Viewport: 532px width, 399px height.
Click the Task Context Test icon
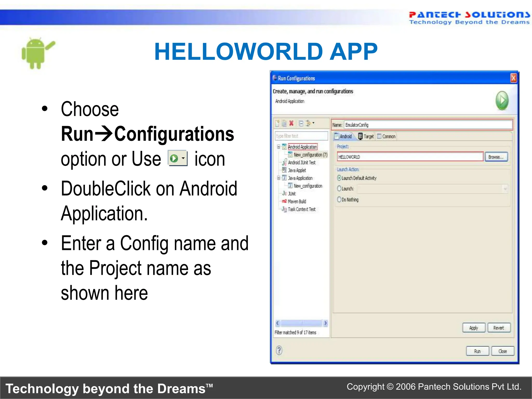click(x=284, y=209)
